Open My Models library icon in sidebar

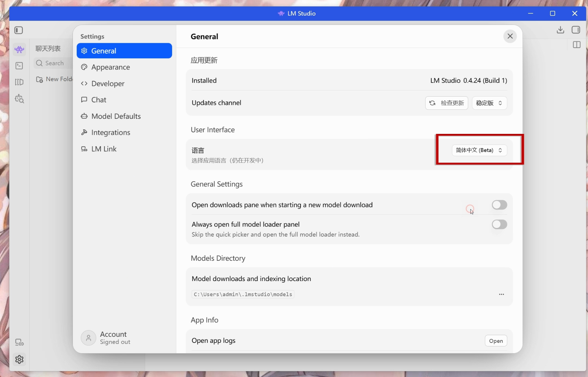coord(19,82)
